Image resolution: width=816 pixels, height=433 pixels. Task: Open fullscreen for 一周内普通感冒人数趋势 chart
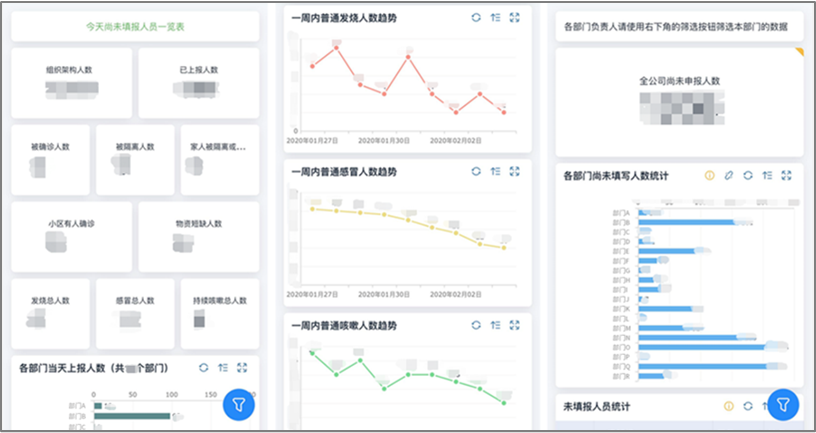(515, 172)
